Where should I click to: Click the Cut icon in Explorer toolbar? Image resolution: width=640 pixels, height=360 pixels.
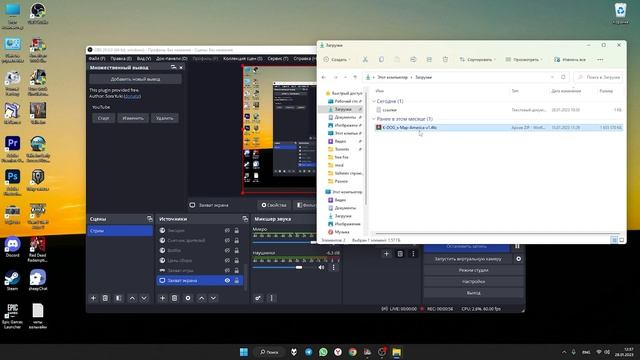(365, 60)
